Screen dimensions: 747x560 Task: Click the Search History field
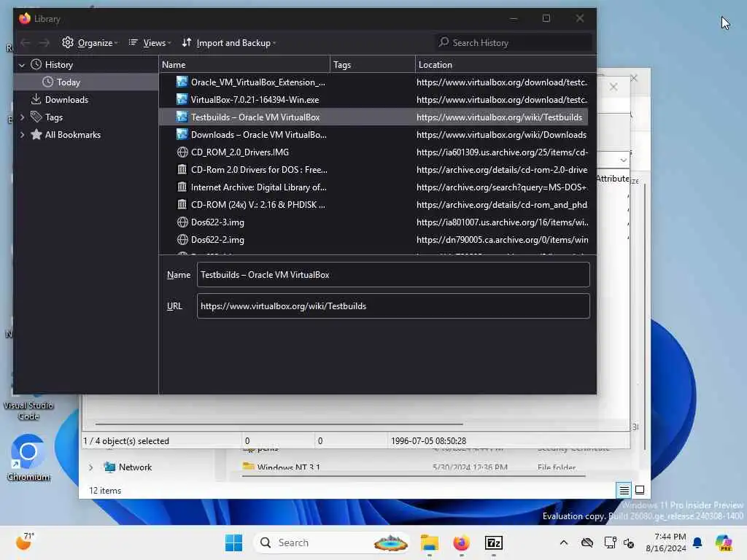tap(514, 43)
